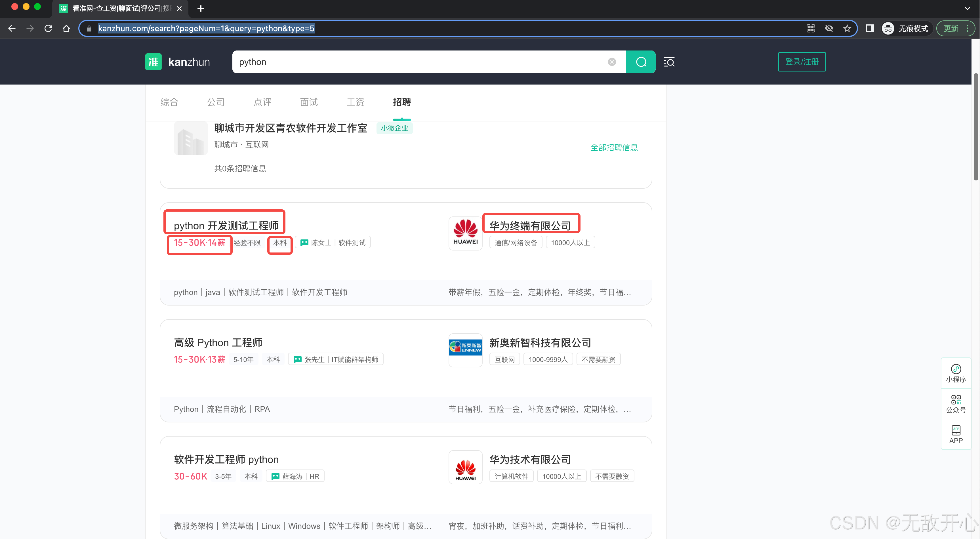Open the advanced search icon
Viewport: 980px width, 539px height.
(x=669, y=62)
